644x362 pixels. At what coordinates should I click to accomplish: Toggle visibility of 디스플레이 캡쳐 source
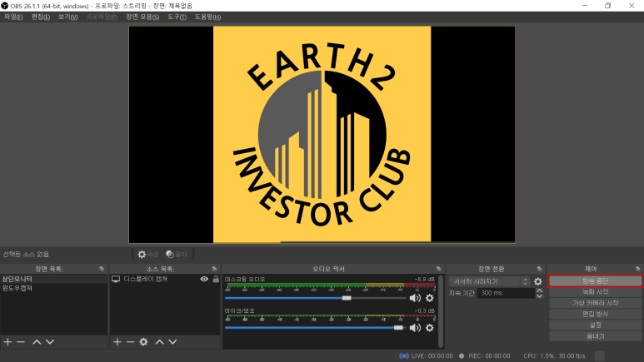click(204, 279)
